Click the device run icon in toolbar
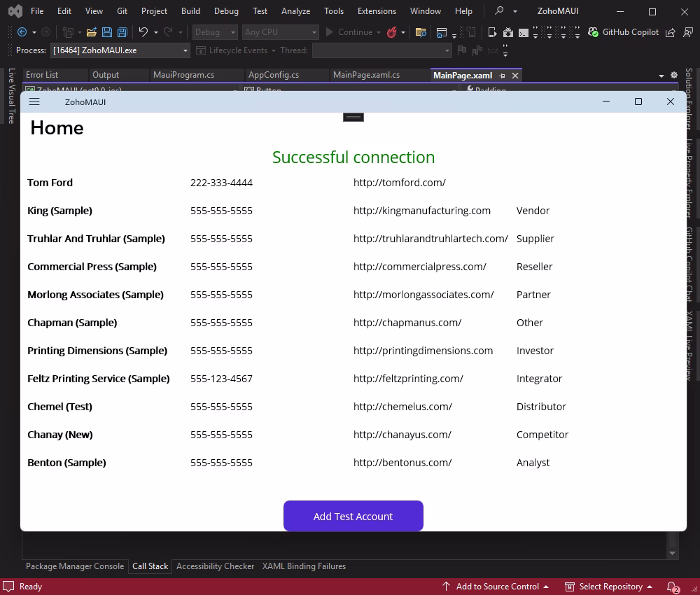This screenshot has height=595, width=700. [x=492, y=32]
